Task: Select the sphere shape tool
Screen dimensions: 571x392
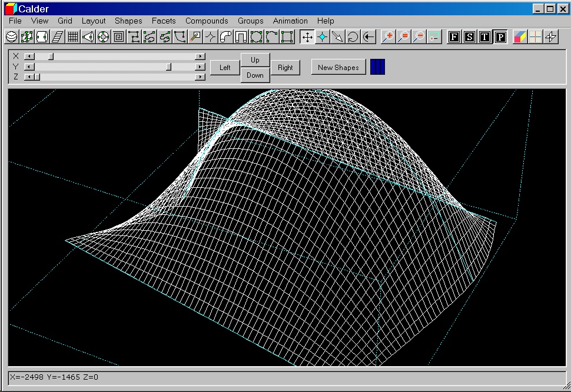Action: tap(11, 37)
